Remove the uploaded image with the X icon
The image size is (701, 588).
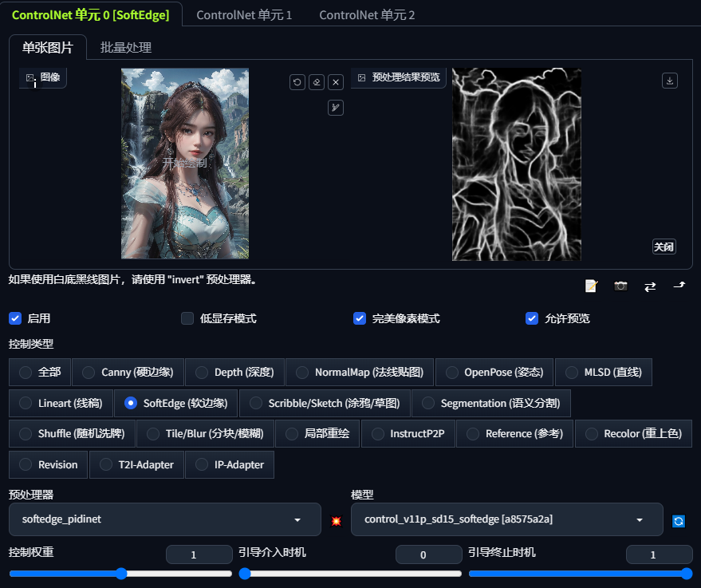click(x=335, y=82)
